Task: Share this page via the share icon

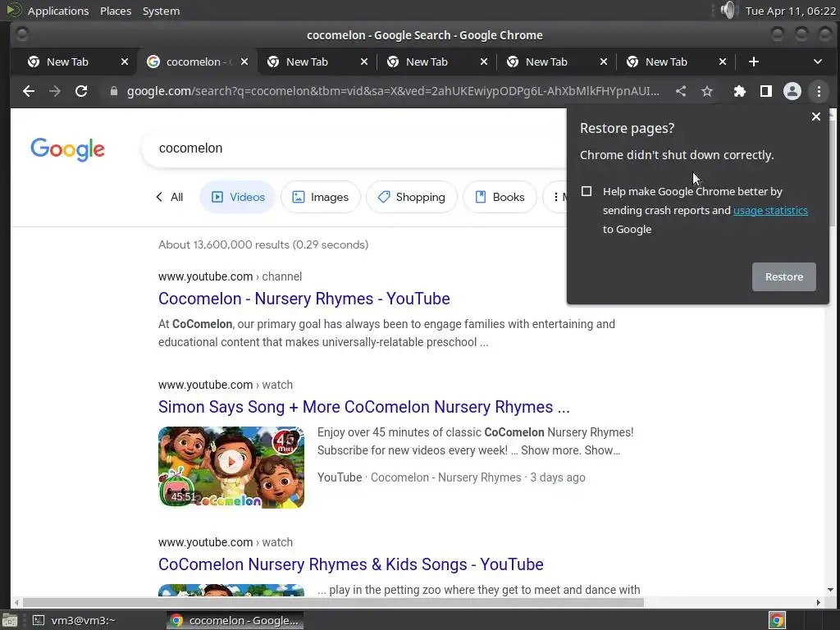Action: [680, 91]
